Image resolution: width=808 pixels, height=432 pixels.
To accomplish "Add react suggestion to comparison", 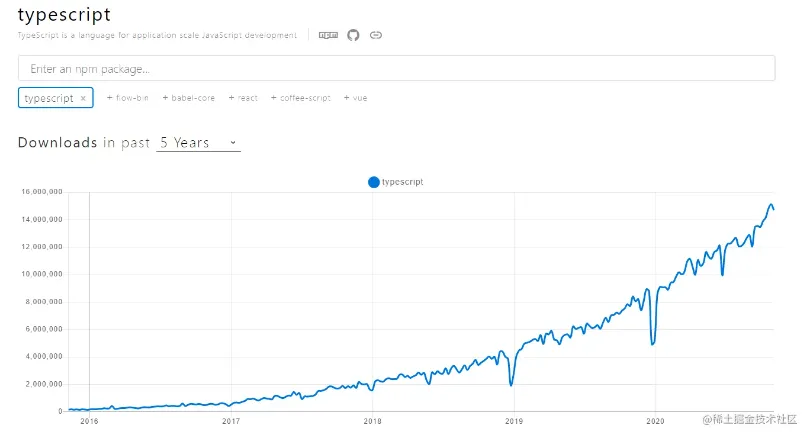I will click(243, 98).
